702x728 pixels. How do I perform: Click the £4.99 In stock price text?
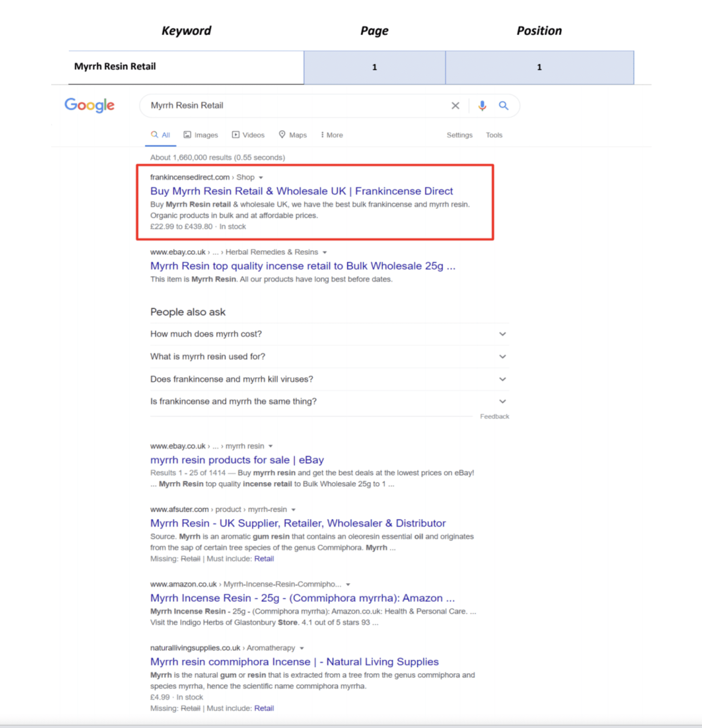(176, 697)
